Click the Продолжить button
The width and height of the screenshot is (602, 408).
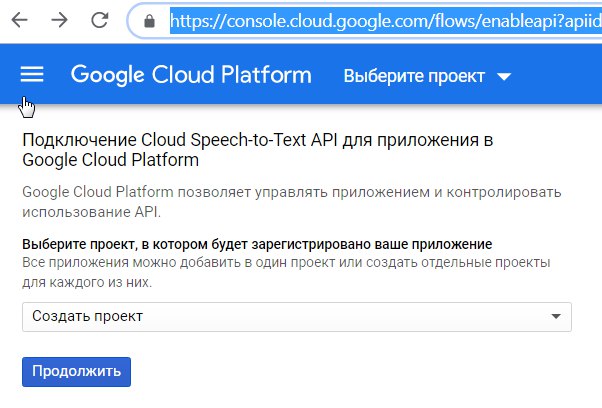click(x=76, y=372)
